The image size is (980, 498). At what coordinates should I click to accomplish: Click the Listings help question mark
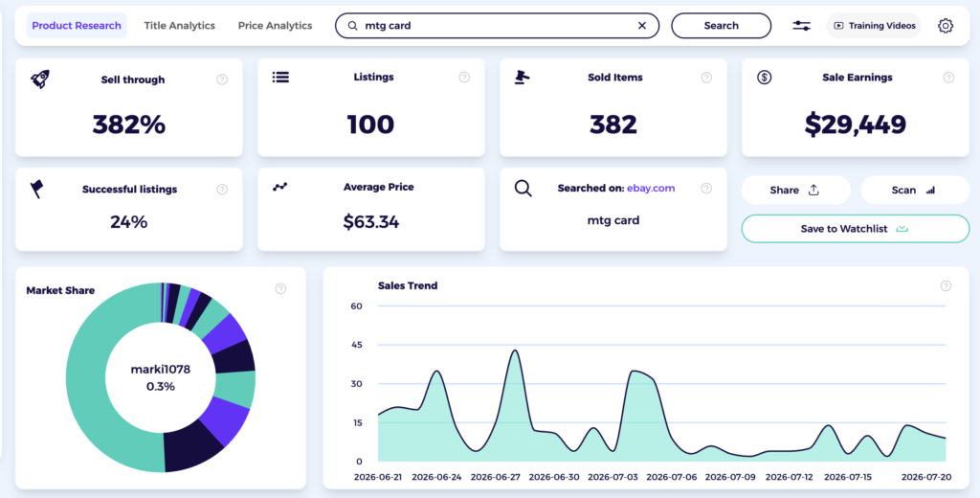[464, 77]
